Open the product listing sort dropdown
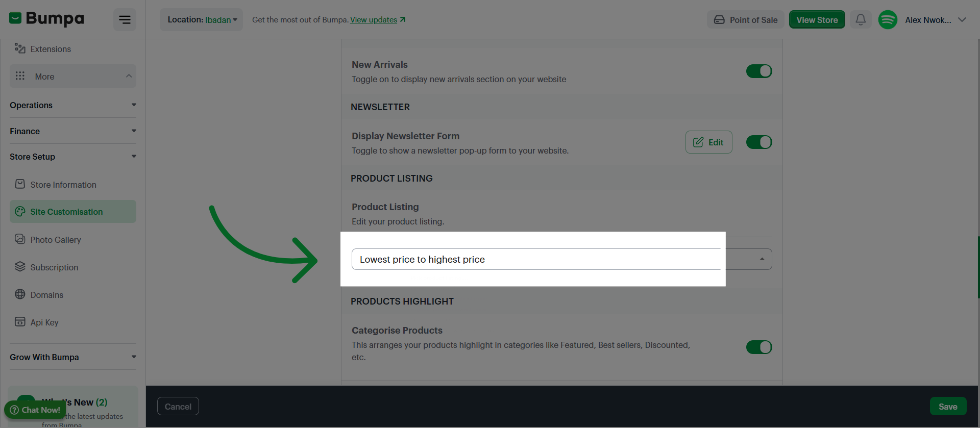 (x=561, y=259)
